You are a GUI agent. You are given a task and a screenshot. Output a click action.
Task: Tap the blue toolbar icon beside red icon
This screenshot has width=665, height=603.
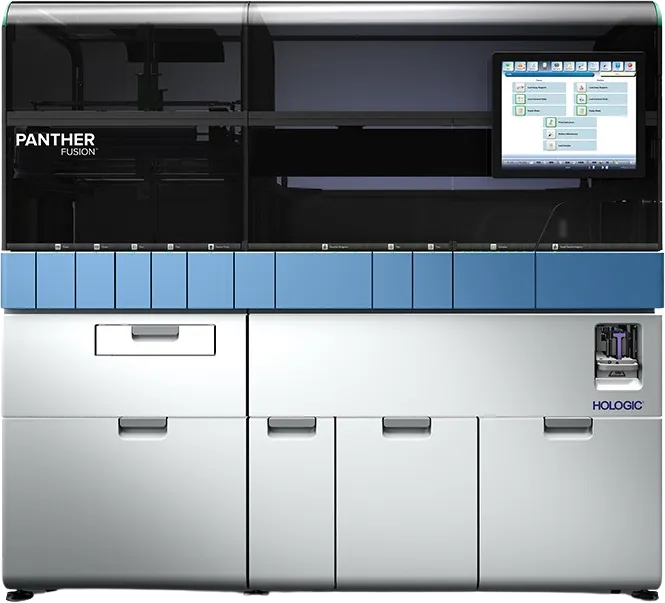click(x=618, y=66)
